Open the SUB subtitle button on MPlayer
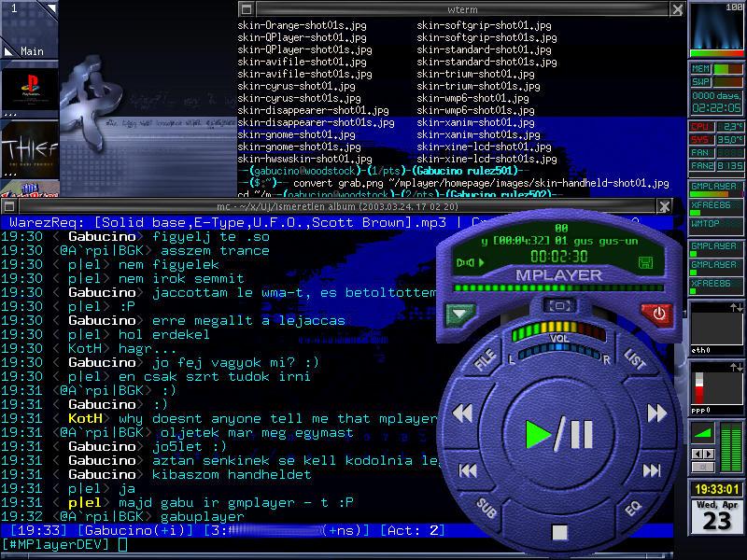Viewport: 747px width, 560px height. click(486, 508)
